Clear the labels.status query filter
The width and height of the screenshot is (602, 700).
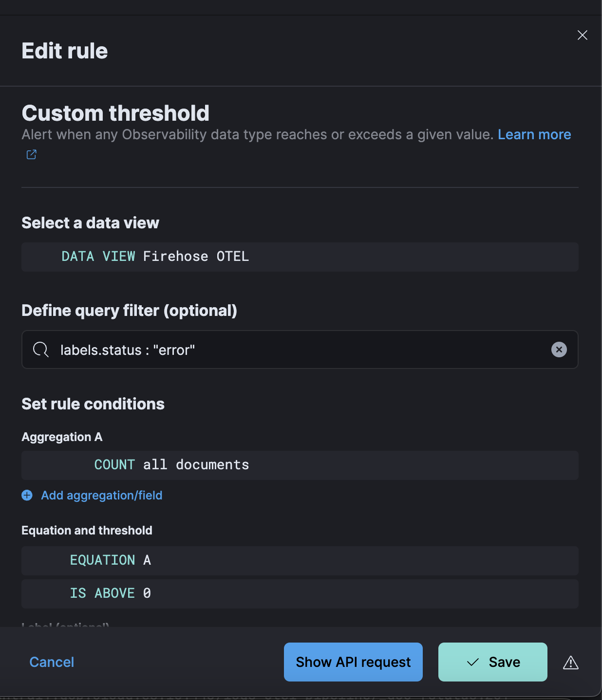pos(559,350)
